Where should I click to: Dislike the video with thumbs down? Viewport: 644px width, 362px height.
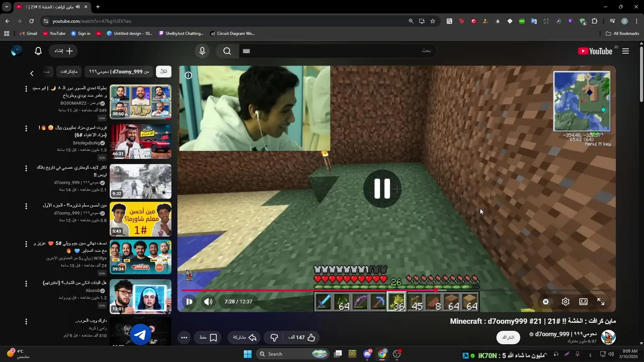pyautogui.click(x=274, y=337)
